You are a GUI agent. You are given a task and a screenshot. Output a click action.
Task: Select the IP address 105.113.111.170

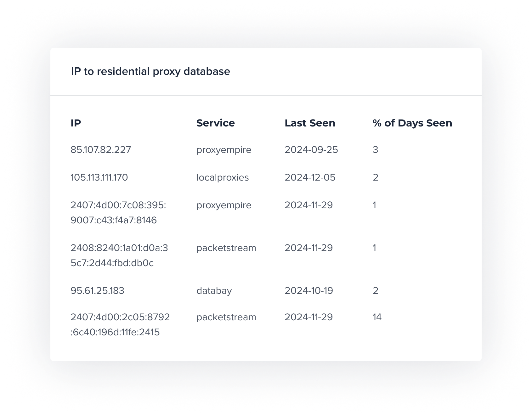click(x=99, y=177)
